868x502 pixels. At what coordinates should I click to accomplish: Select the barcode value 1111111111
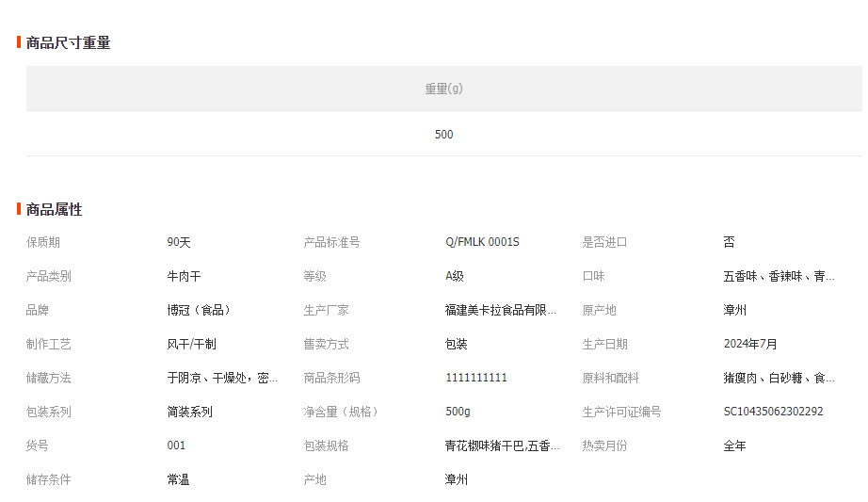tap(476, 378)
